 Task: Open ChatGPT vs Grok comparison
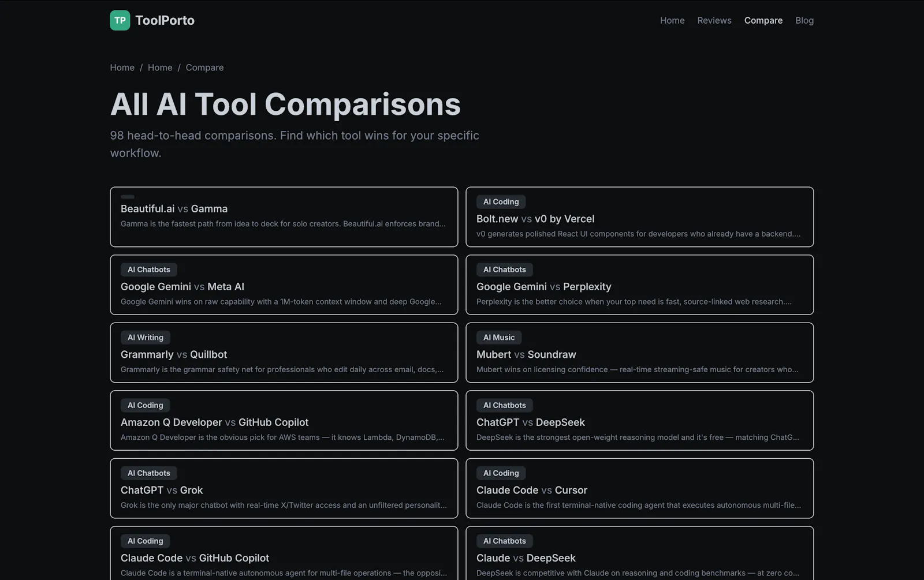click(284, 488)
